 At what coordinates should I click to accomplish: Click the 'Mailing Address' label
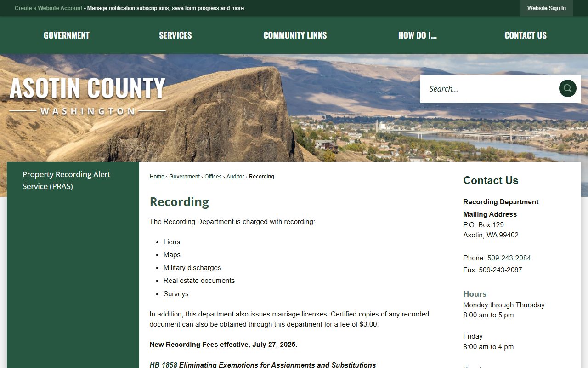[490, 214]
